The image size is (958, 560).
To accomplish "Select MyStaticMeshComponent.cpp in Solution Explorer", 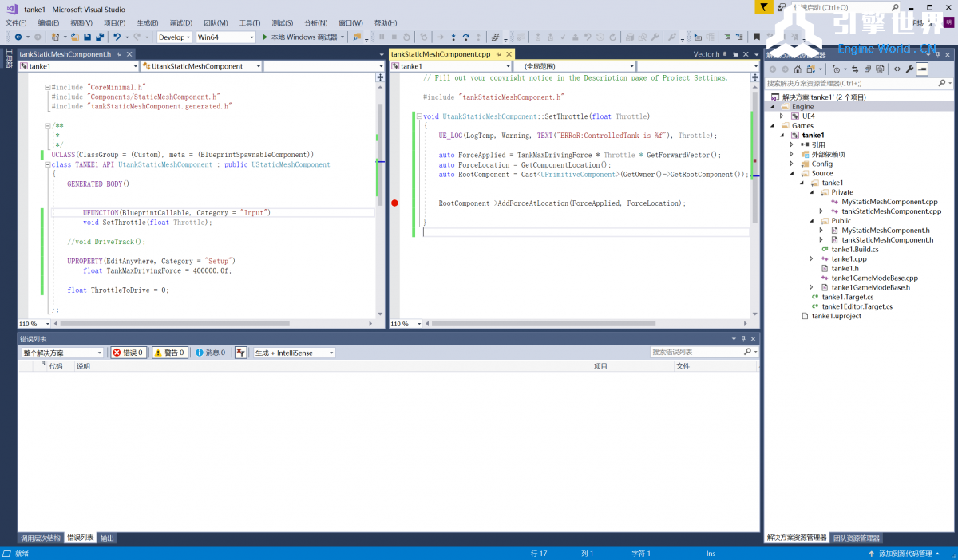I will click(x=889, y=202).
